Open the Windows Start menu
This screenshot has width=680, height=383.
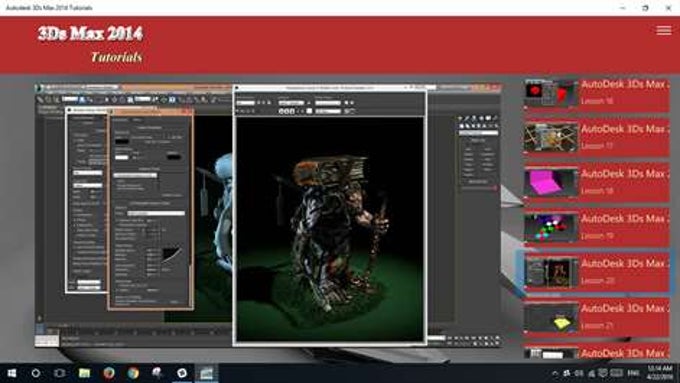tap(12, 373)
